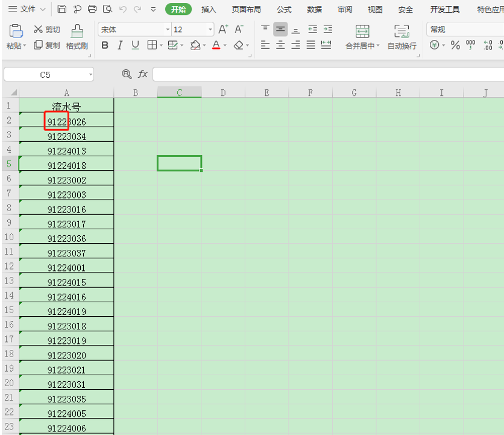Open the font name dropdown

pyautogui.click(x=168, y=30)
